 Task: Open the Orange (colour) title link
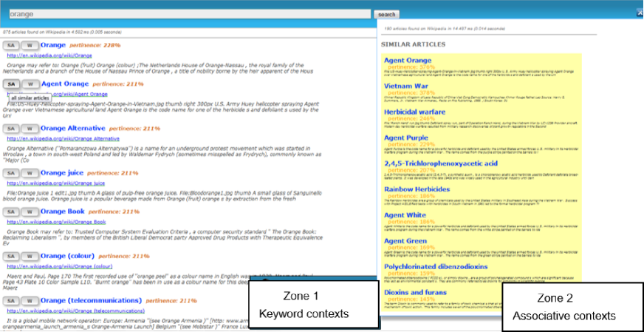67,256
